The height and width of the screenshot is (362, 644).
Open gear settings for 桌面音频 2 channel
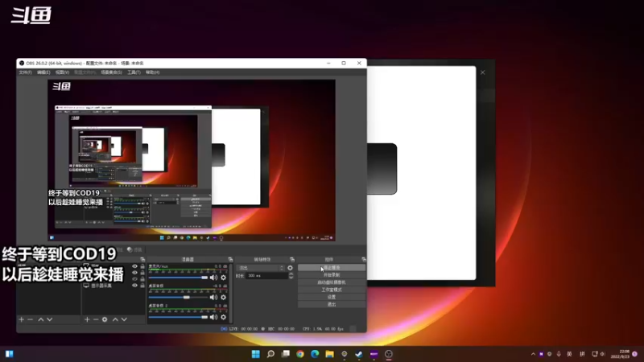[224, 317]
